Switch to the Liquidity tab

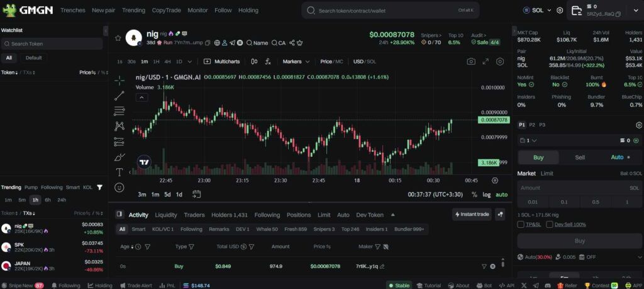(166, 215)
